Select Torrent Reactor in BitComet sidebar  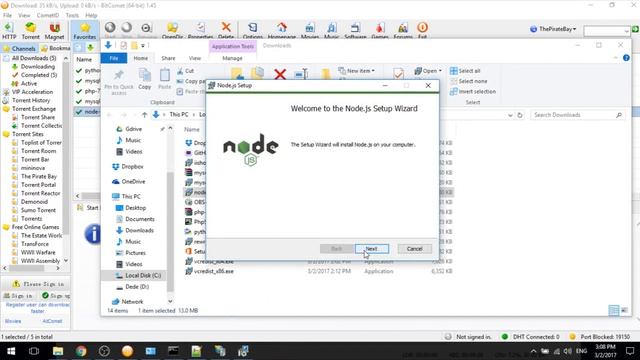tap(40, 193)
